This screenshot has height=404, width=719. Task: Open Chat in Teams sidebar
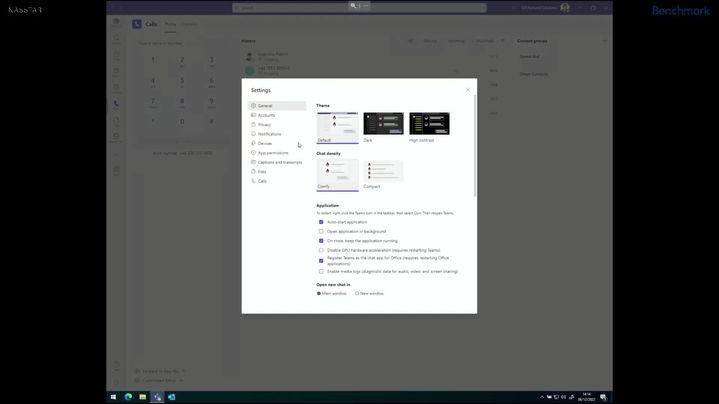pos(116,55)
